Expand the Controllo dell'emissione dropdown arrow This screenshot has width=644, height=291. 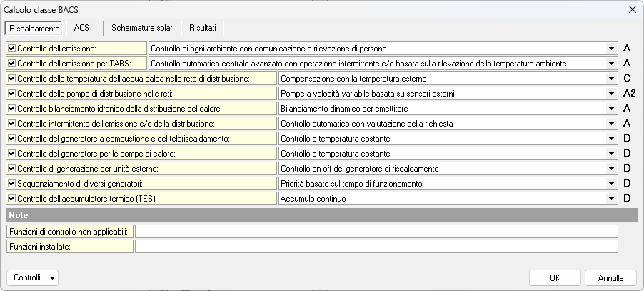click(x=612, y=49)
